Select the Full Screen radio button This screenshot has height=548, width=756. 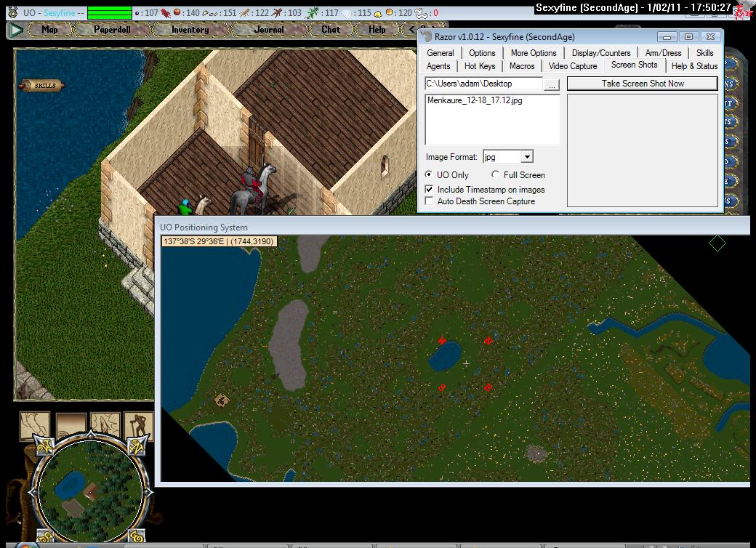click(x=496, y=175)
